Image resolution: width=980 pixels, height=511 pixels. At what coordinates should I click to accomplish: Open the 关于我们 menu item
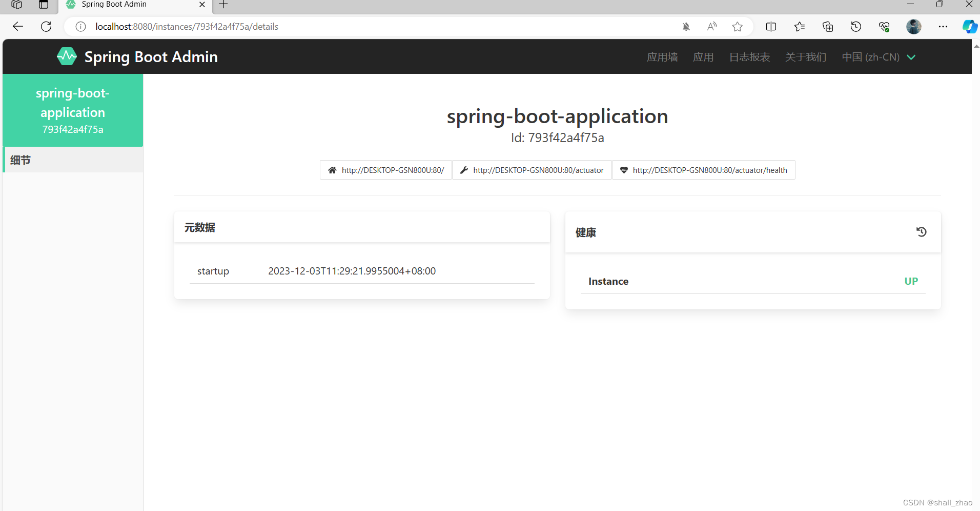coord(806,57)
